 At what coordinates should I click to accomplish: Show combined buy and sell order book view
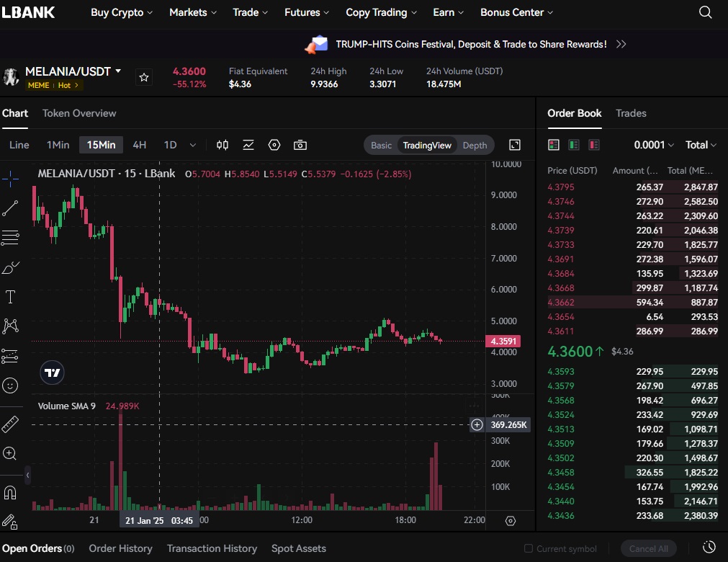coord(554,145)
